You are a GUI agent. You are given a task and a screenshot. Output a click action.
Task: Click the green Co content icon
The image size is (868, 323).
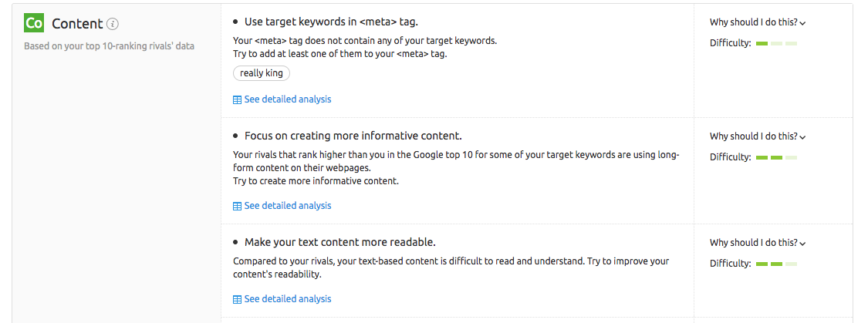(34, 24)
